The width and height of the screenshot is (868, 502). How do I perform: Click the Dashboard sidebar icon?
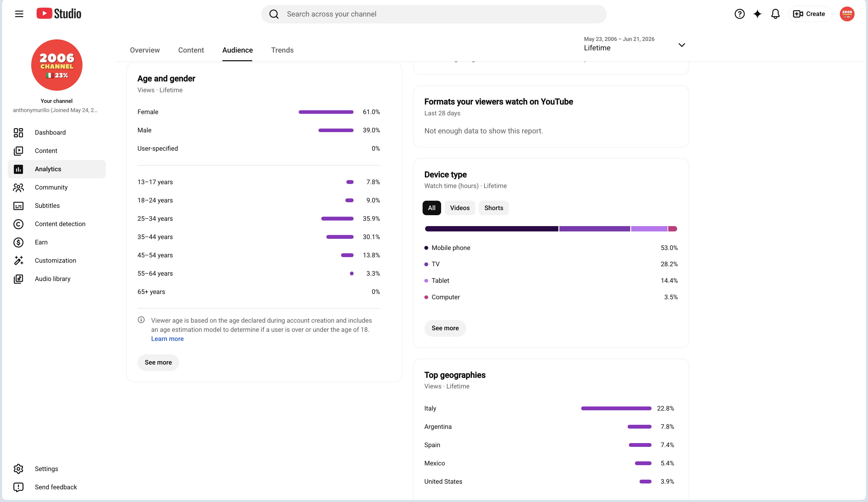pyautogui.click(x=18, y=132)
